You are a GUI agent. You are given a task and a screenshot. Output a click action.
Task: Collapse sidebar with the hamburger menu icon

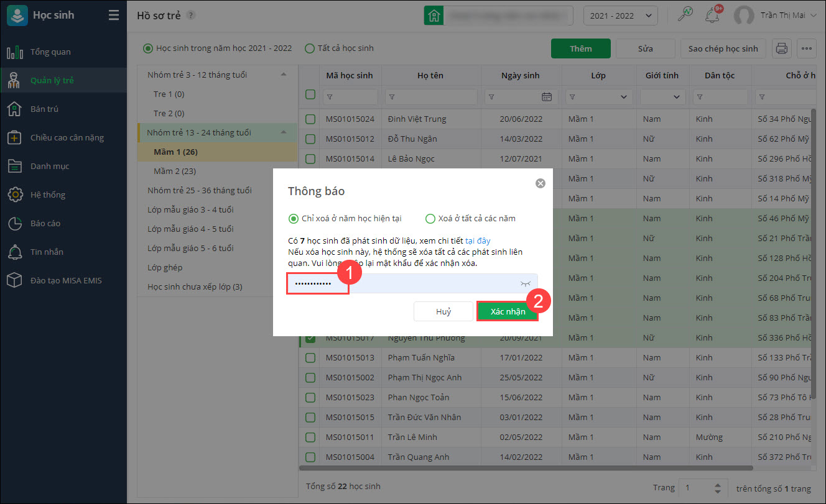(113, 16)
